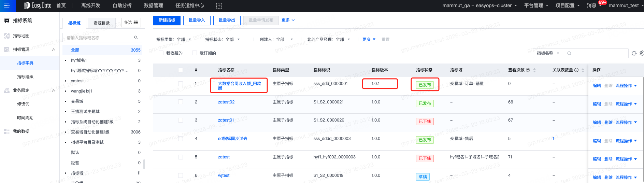Screen dimensions: 644x183
Task: Click the help icon next to 关联表数量
Action: 576,70
